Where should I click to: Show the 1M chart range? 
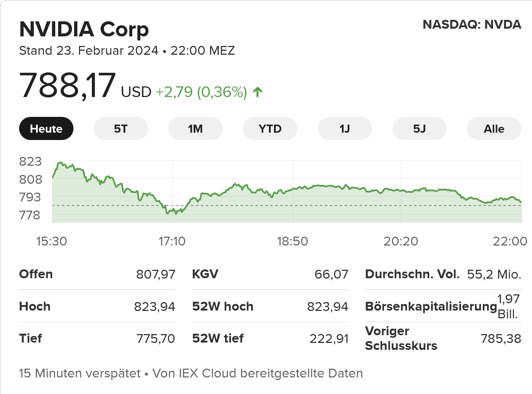(195, 129)
